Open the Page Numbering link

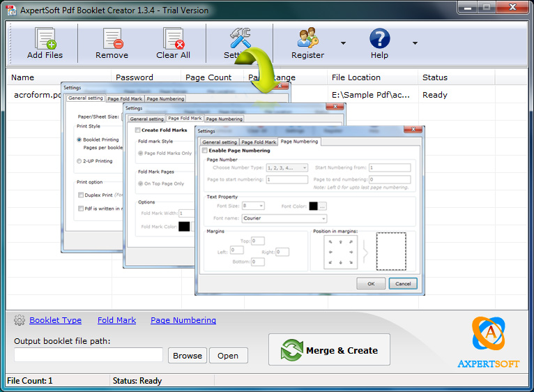pyautogui.click(x=183, y=320)
